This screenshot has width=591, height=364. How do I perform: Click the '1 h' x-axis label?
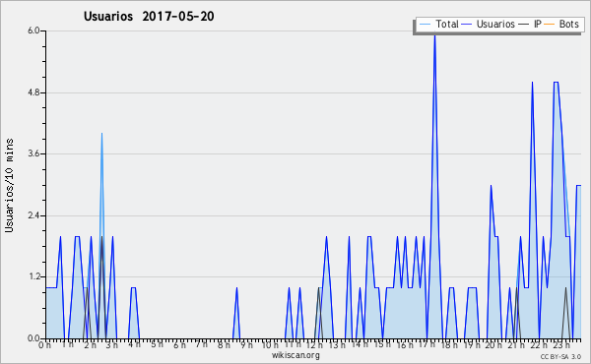pos(68,344)
